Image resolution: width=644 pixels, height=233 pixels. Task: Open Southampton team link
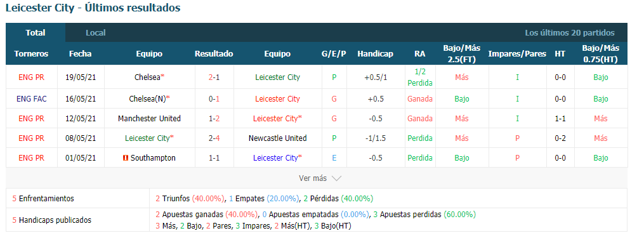pyautogui.click(x=153, y=158)
